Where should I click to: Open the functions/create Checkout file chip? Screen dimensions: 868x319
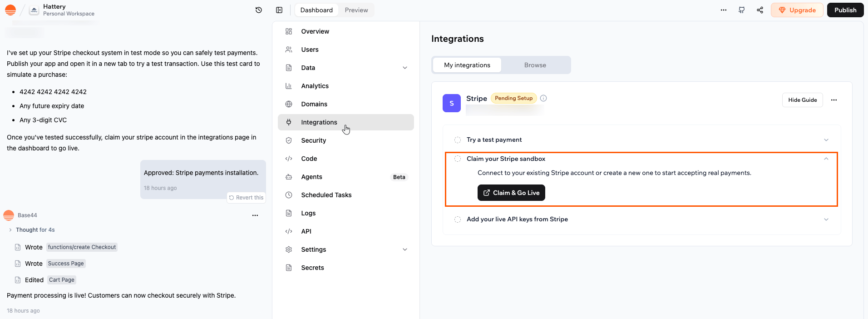coord(82,247)
